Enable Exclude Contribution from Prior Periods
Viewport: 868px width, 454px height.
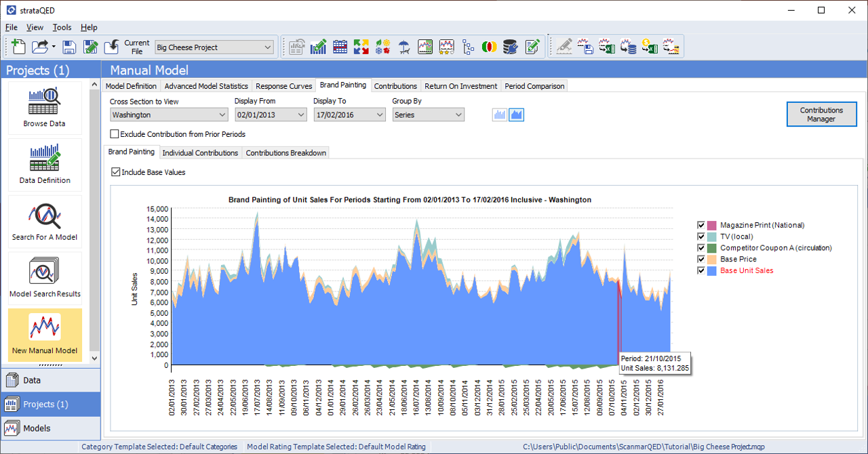(115, 134)
